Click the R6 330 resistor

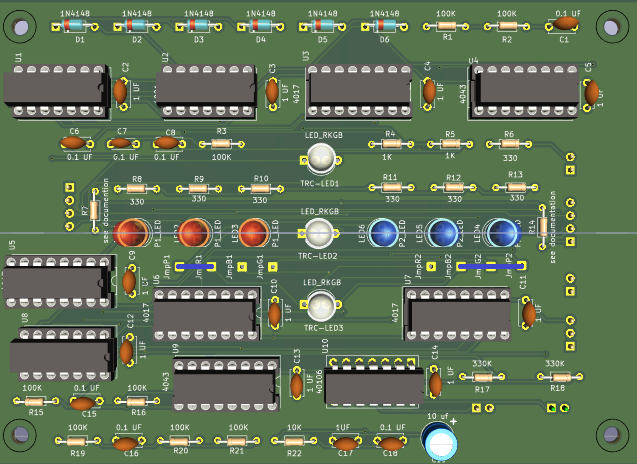(x=509, y=146)
